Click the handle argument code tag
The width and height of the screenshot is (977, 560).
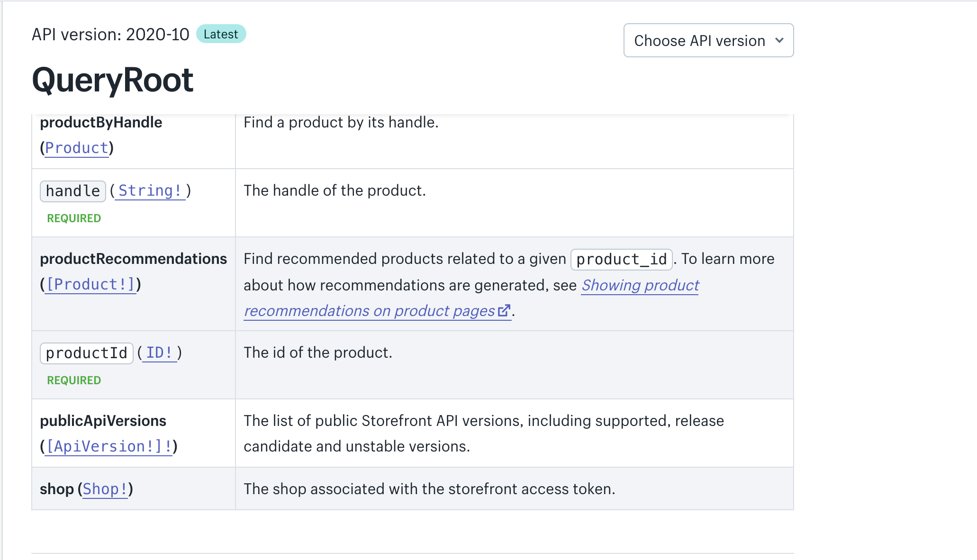coord(73,191)
